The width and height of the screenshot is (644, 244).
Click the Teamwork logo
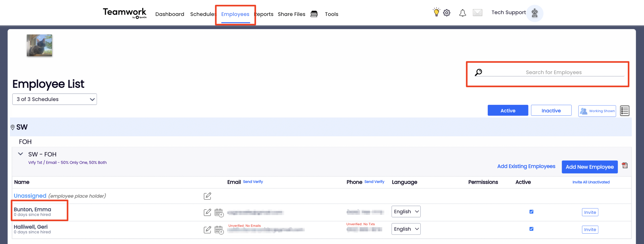pyautogui.click(x=125, y=13)
